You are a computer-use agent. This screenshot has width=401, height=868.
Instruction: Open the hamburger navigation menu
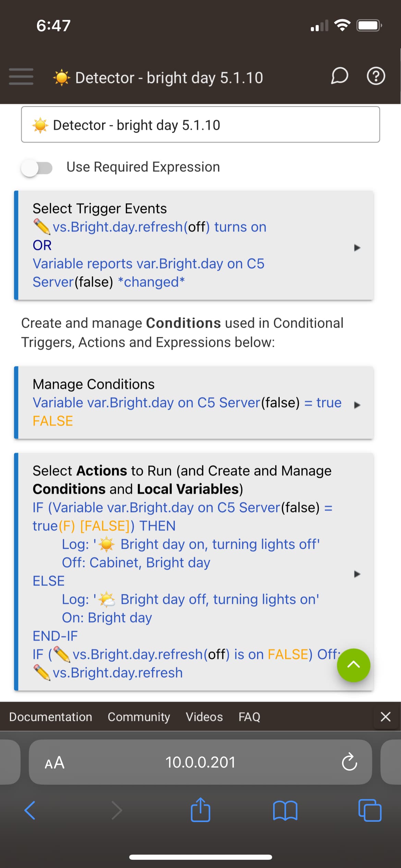[21, 76]
